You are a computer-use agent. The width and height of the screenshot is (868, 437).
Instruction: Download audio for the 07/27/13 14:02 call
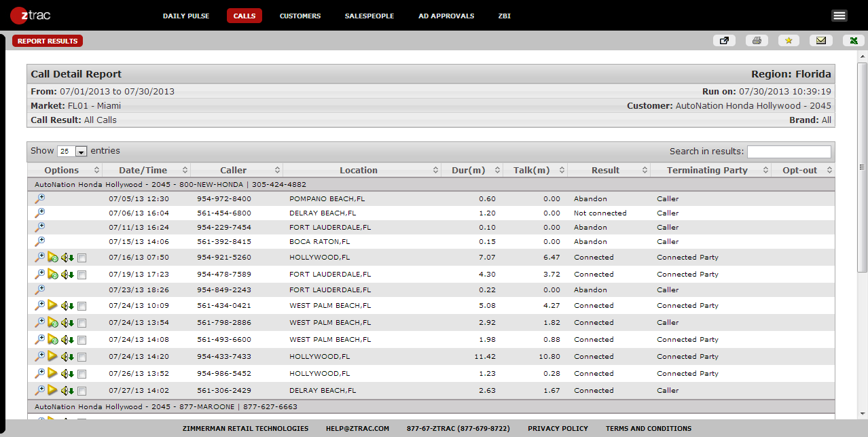pos(67,391)
